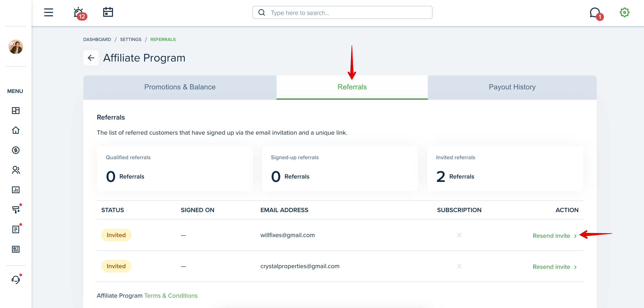The height and width of the screenshot is (308, 644).
Task: Click the EMAIL ADDRESS column header
Action: coord(284,210)
